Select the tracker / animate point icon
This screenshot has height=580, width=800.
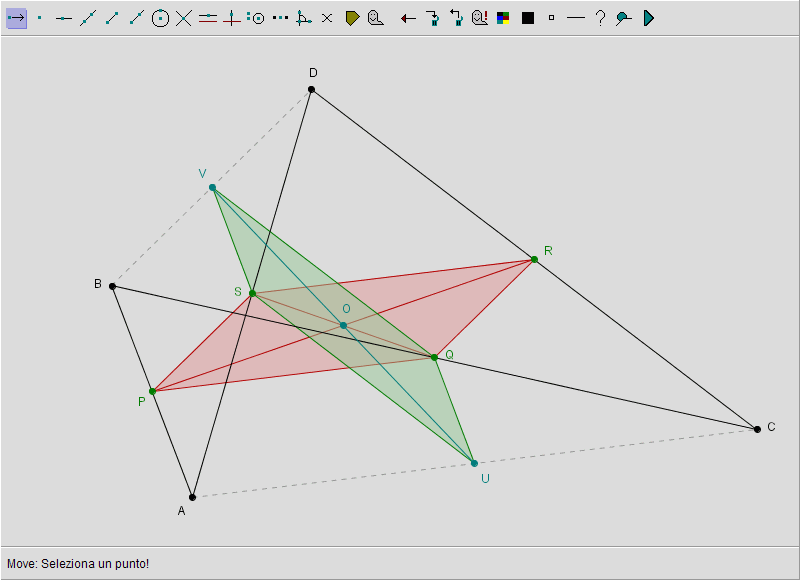coord(623,18)
